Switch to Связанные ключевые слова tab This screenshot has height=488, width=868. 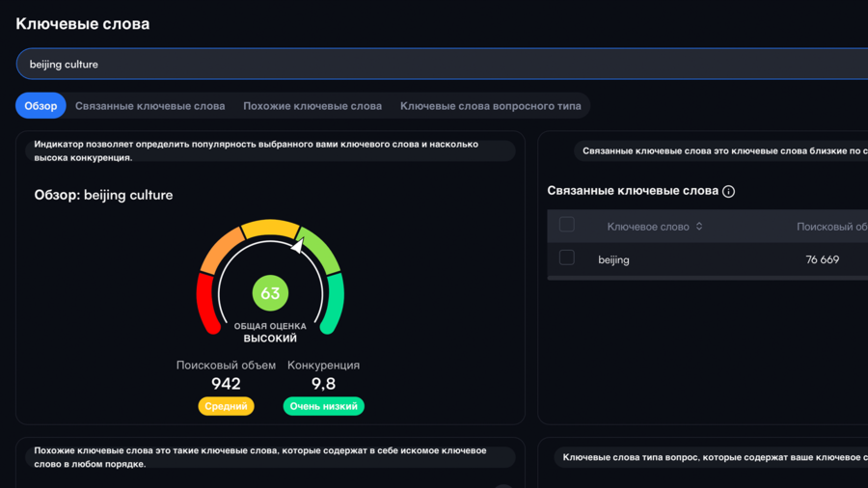pyautogui.click(x=149, y=106)
